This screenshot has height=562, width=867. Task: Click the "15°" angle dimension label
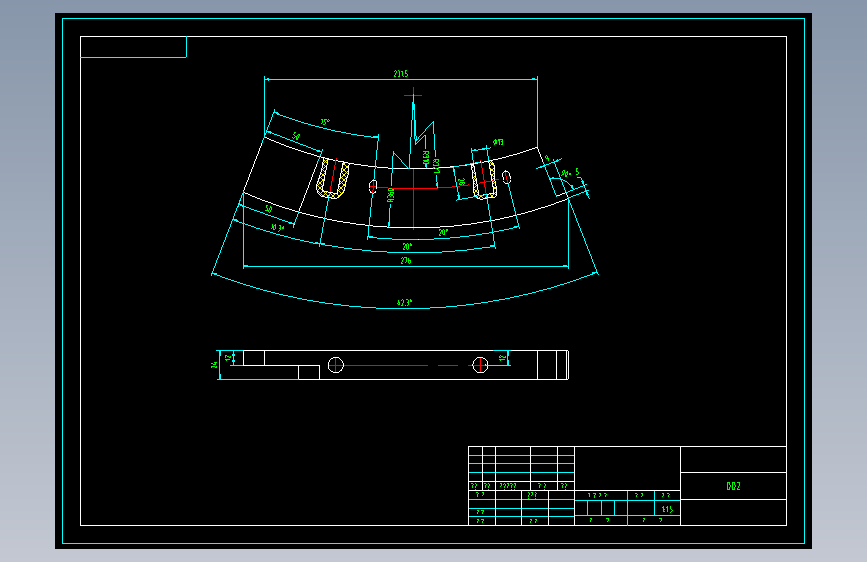pos(325,122)
